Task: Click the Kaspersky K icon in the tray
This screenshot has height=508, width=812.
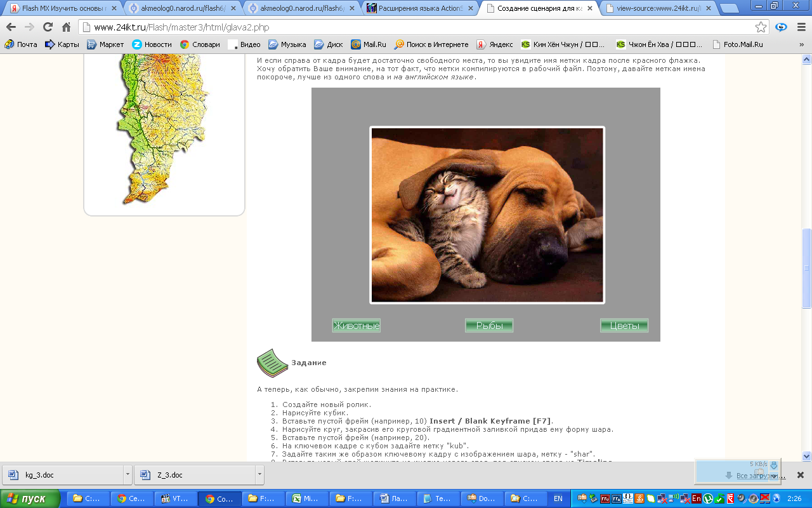Action: click(x=731, y=498)
